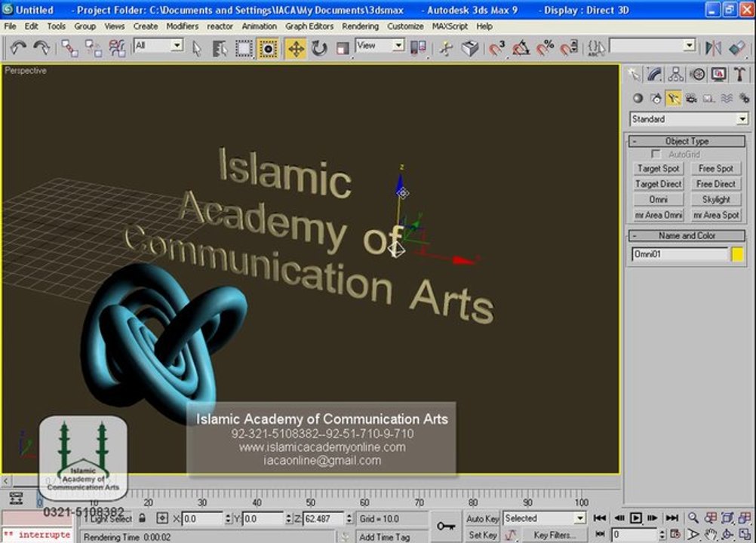Image resolution: width=756 pixels, height=543 pixels.
Task: Click the Target Spot button
Action: pyautogui.click(x=658, y=169)
